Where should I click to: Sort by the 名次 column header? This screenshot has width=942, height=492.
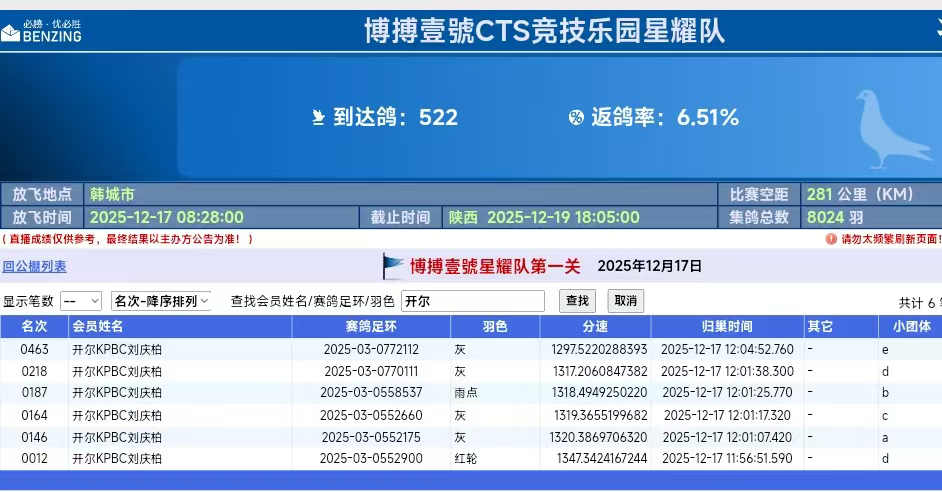point(34,327)
